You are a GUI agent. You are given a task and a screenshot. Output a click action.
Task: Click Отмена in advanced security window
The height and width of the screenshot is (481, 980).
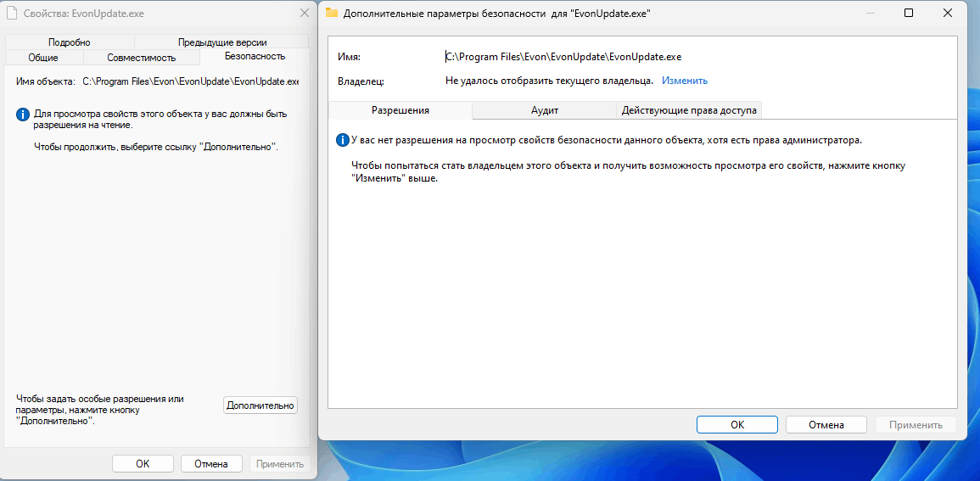click(826, 425)
